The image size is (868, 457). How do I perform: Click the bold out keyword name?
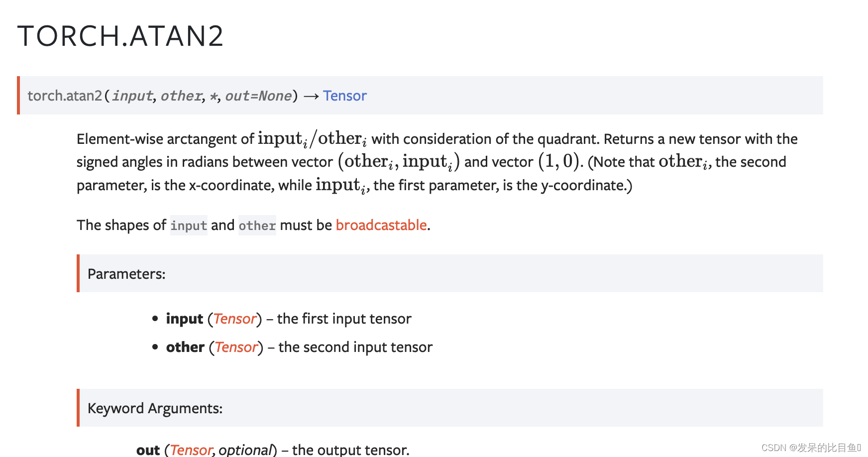(148, 450)
